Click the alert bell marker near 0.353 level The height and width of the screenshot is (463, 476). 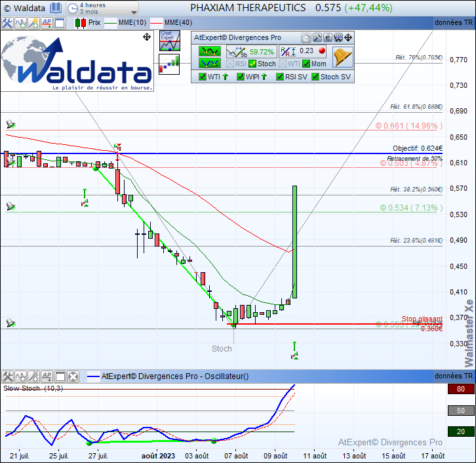point(10,323)
